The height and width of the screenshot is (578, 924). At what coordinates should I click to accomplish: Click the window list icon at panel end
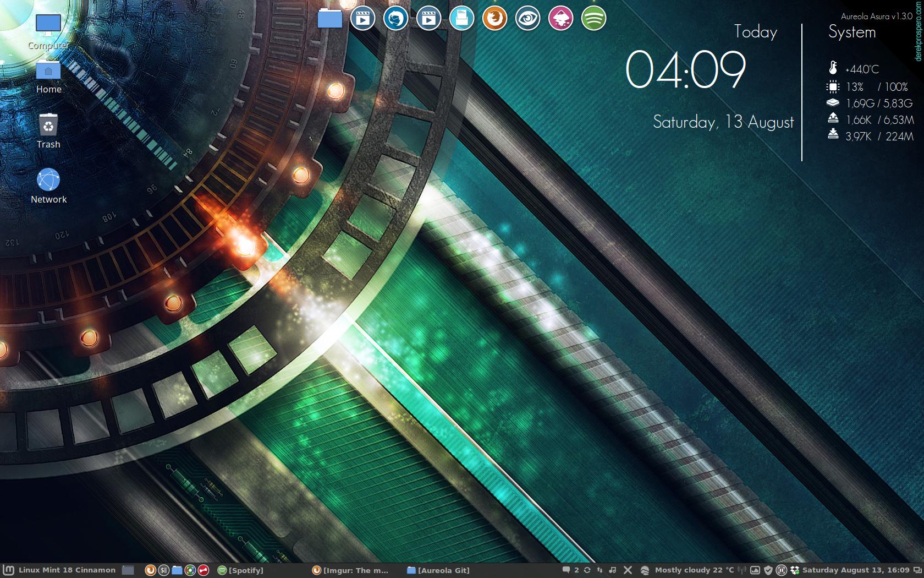click(917, 570)
